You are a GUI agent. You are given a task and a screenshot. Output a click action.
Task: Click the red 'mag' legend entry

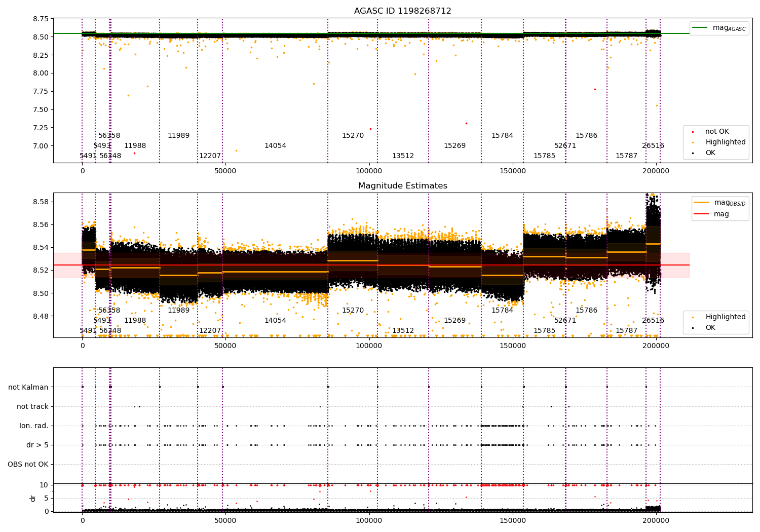(712, 214)
